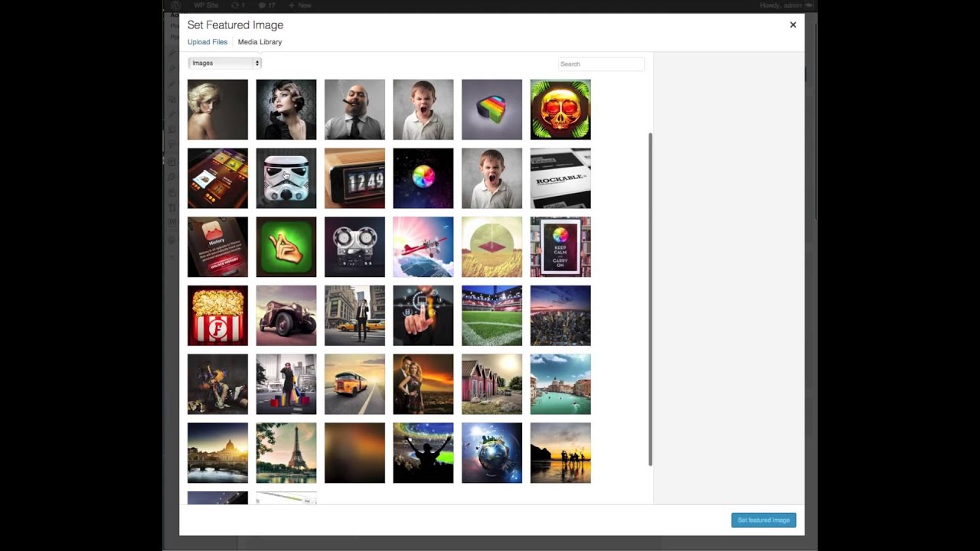Select the reel-to-reel tape recorder icon
Image resolution: width=980 pixels, height=551 pixels.
click(354, 247)
